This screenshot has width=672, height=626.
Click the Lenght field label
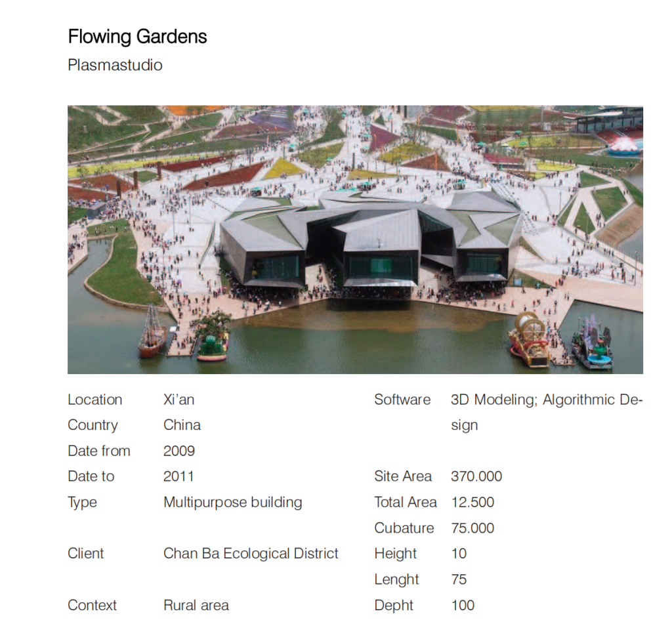[396, 580]
